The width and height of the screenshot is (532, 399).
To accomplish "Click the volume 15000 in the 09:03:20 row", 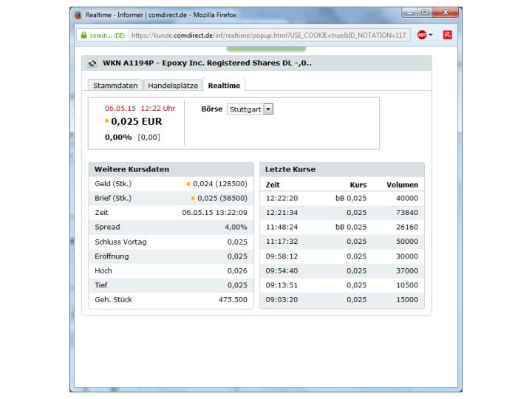I will coord(407,299).
